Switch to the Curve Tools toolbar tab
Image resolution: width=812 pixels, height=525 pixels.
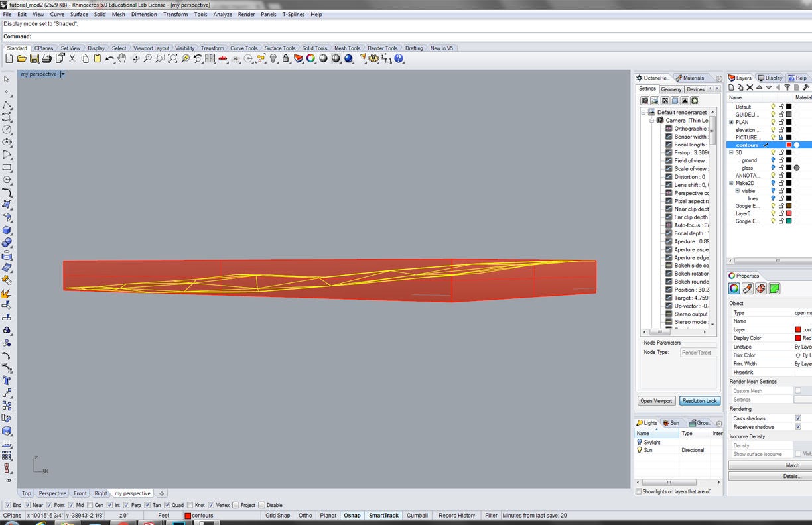point(244,48)
